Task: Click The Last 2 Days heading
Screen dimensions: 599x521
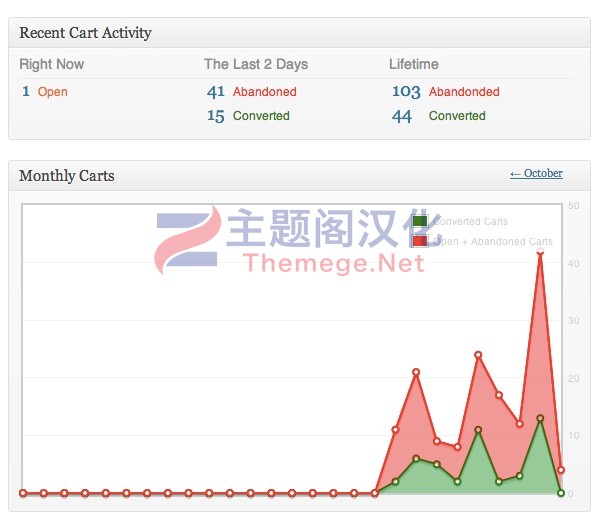Action: (x=256, y=64)
